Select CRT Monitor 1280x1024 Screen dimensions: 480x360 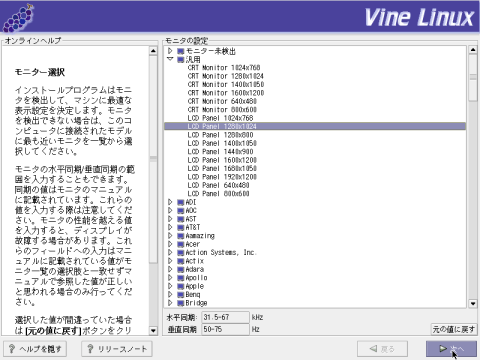pos(226,76)
